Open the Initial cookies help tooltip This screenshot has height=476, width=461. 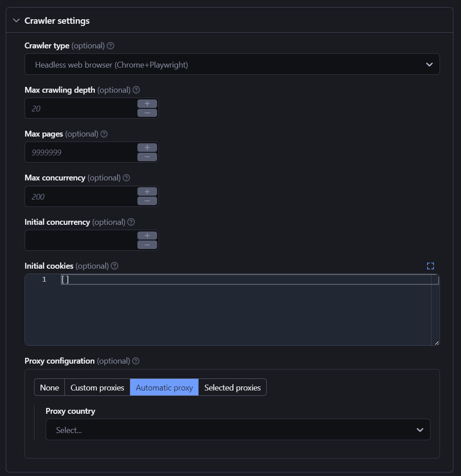[114, 266]
